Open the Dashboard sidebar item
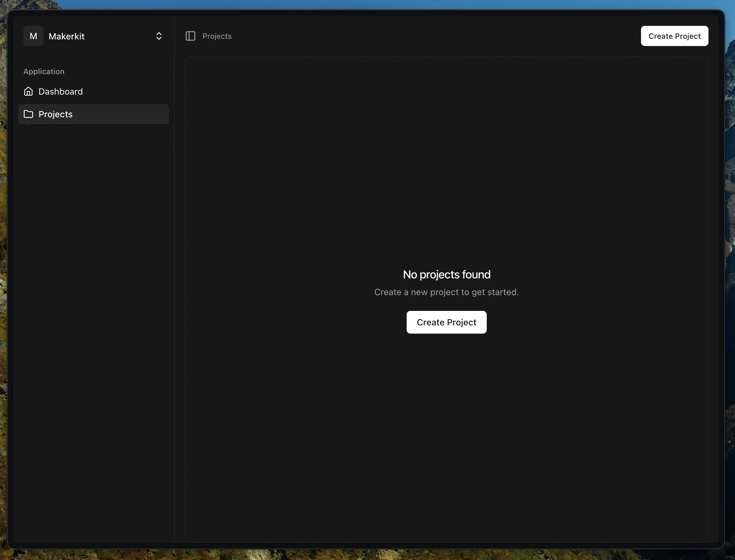The height and width of the screenshot is (560, 735). pyautogui.click(x=61, y=92)
